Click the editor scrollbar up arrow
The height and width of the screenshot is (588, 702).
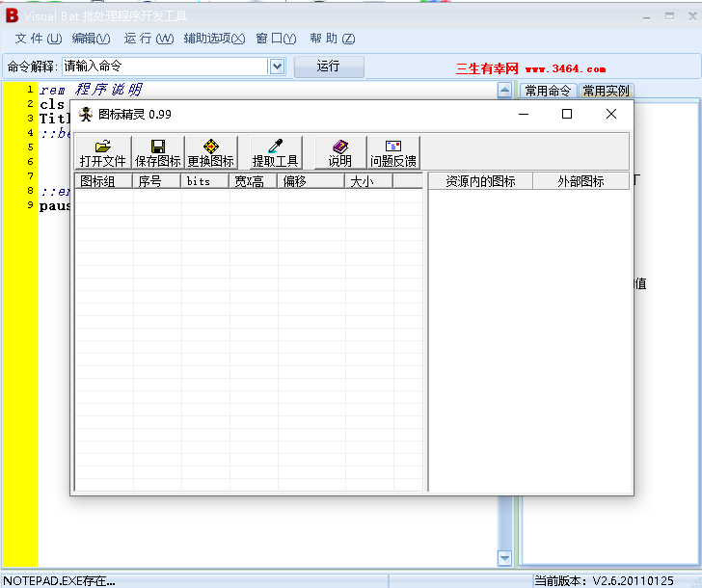point(504,91)
